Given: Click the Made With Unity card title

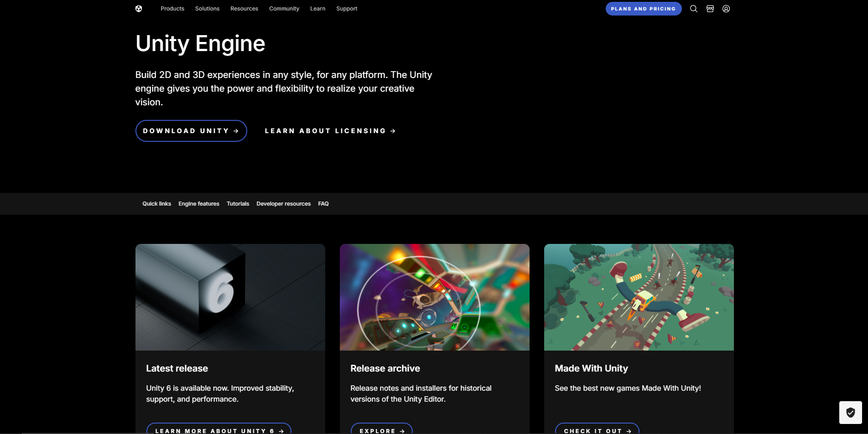Looking at the screenshot, I should 591,368.
